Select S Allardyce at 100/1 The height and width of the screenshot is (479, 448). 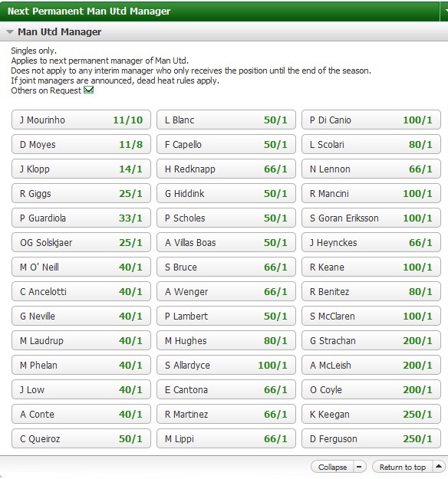(226, 365)
